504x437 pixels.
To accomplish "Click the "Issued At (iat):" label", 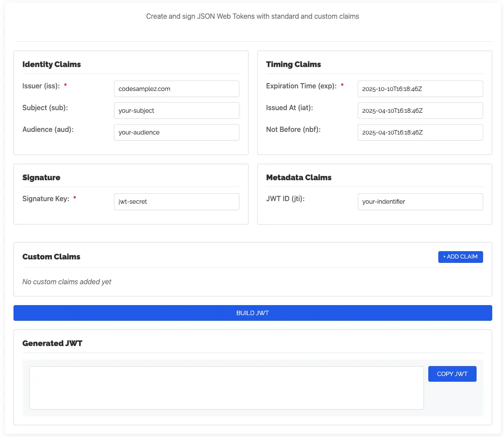I will coord(289,108).
